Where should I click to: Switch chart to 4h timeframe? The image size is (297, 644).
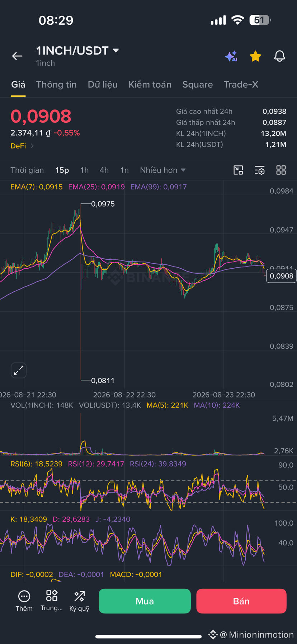tap(104, 170)
